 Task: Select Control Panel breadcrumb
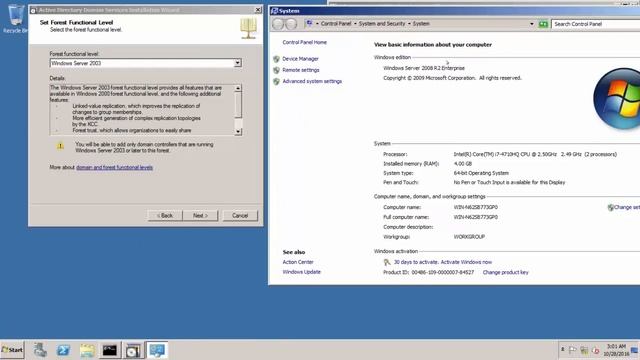click(x=336, y=24)
